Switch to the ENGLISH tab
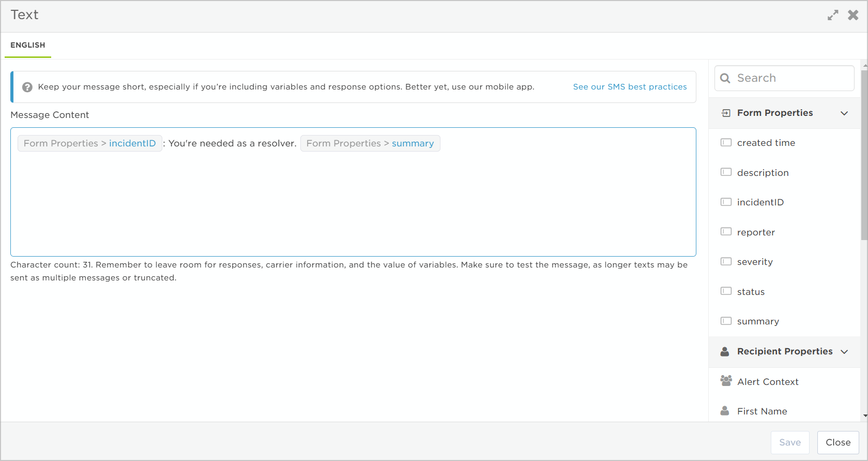The image size is (868, 461). pyautogui.click(x=28, y=45)
